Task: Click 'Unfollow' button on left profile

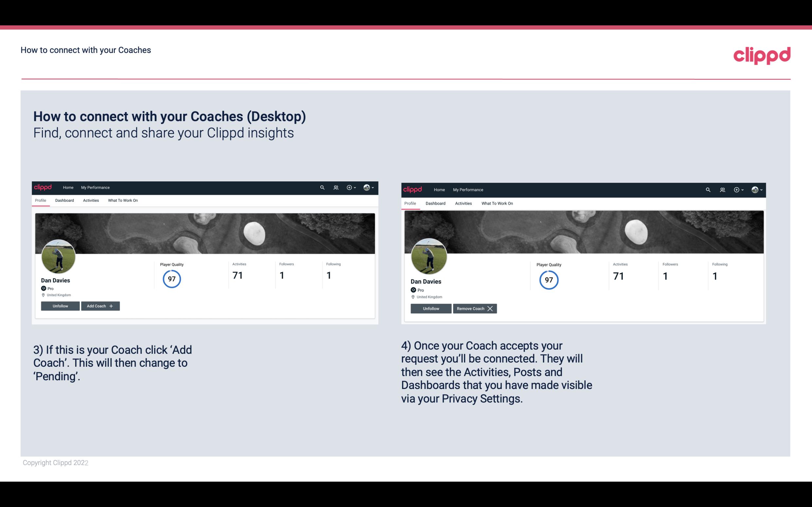Action: coord(60,306)
